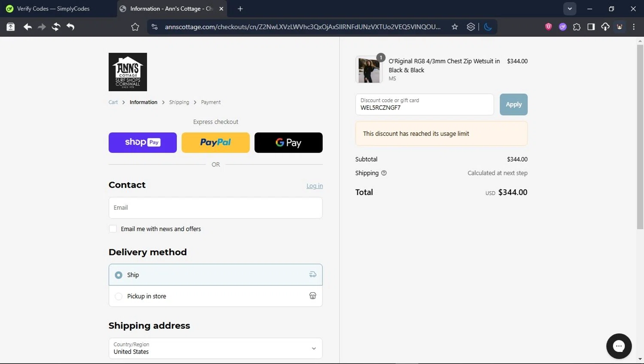Viewport: 644px width, 364px height.
Task: Click the layered stack icon in address bar
Action: (471, 27)
